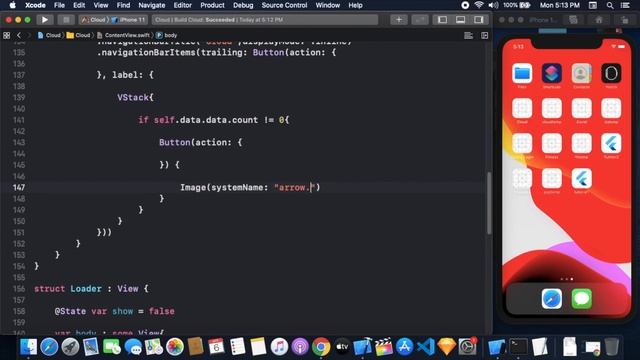Launch Safari from the Simulator dock
Viewport: 640px width, 360px height.
[x=552, y=299]
